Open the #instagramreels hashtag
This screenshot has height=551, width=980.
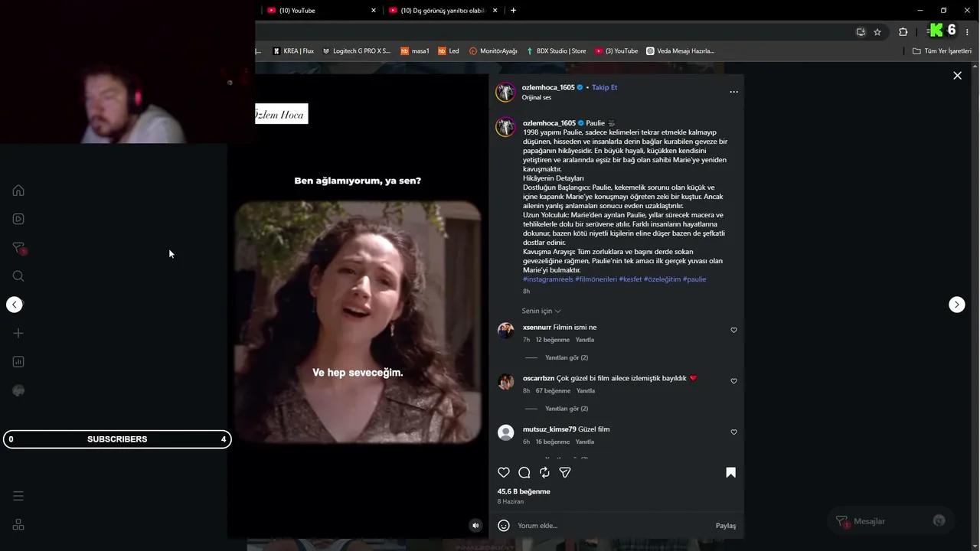tap(547, 279)
